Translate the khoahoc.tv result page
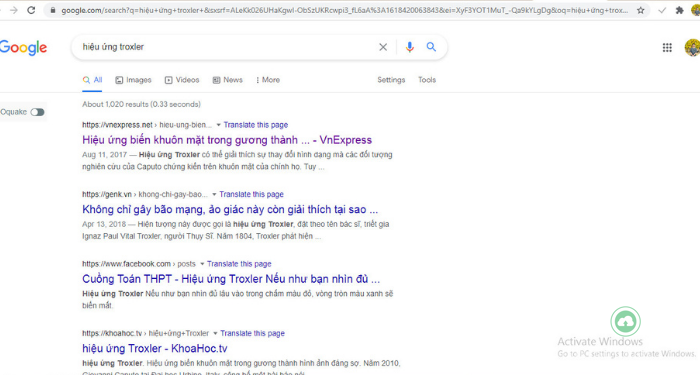Image resolution: width=700 pixels, height=375 pixels. (x=253, y=333)
